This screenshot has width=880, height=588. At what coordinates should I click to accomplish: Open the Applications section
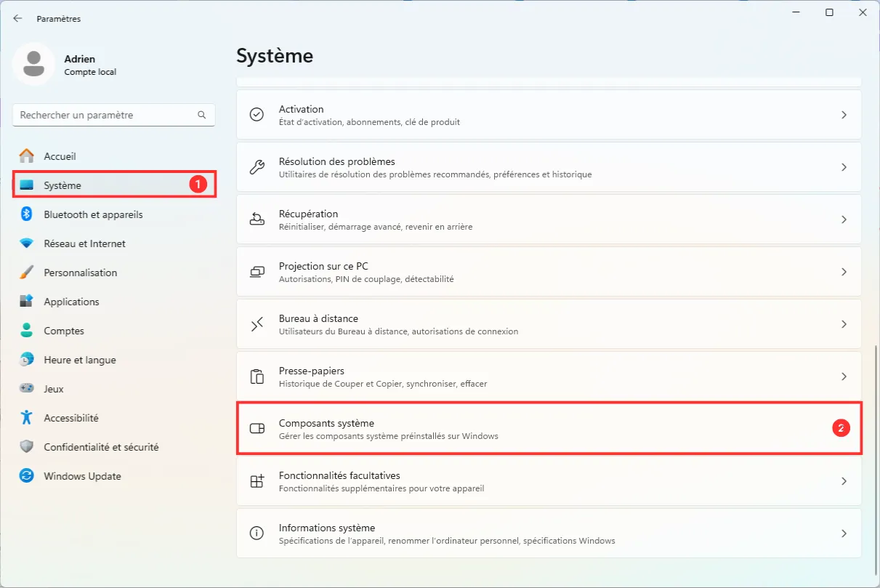point(114,302)
